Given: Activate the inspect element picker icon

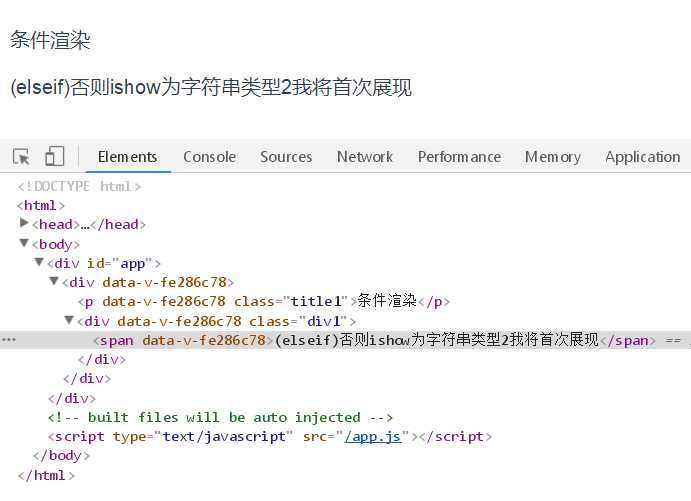Looking at the screenshot, I should tap(21, 156).
